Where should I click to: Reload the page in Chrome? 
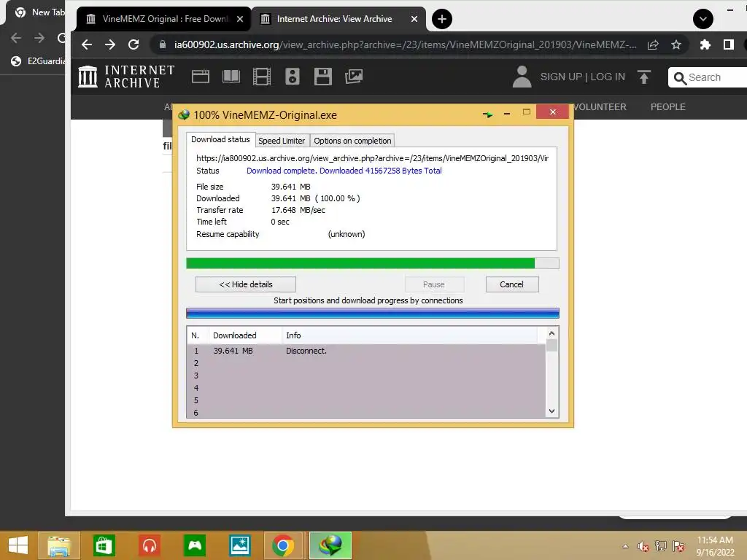pos(134,44)
